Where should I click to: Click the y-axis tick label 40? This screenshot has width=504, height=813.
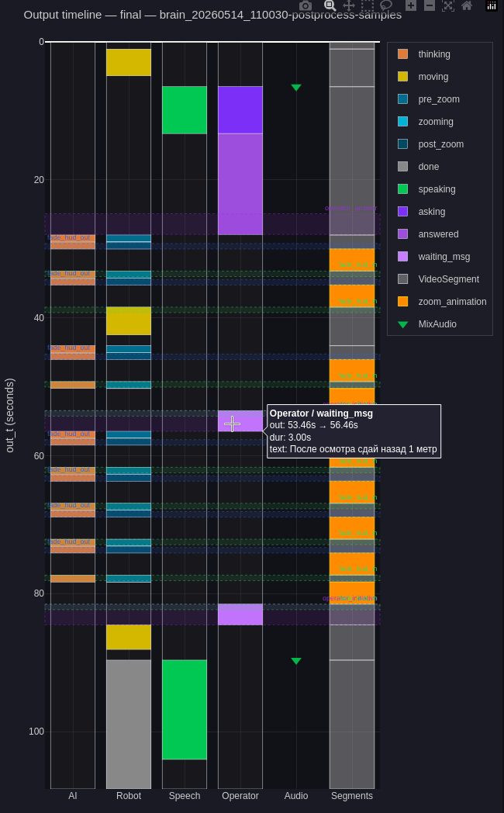click(39, 318)
